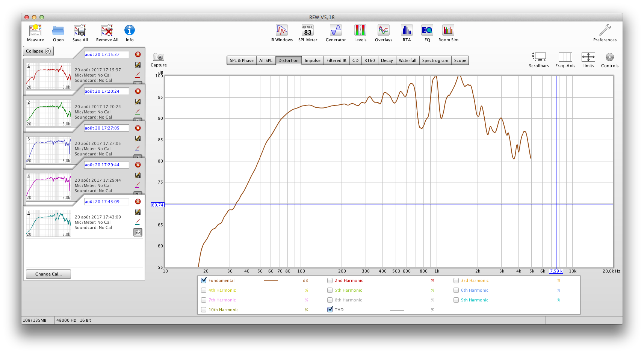Screen dimensions: 644x354
Task: Change trace colour for measurement 5
Action: tap(138, 222)
